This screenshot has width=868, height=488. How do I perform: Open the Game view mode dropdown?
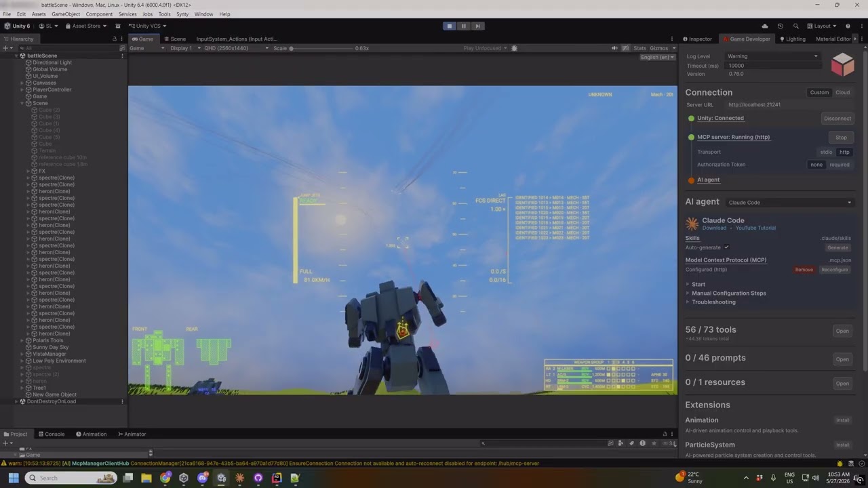click(x=147, y=48)
